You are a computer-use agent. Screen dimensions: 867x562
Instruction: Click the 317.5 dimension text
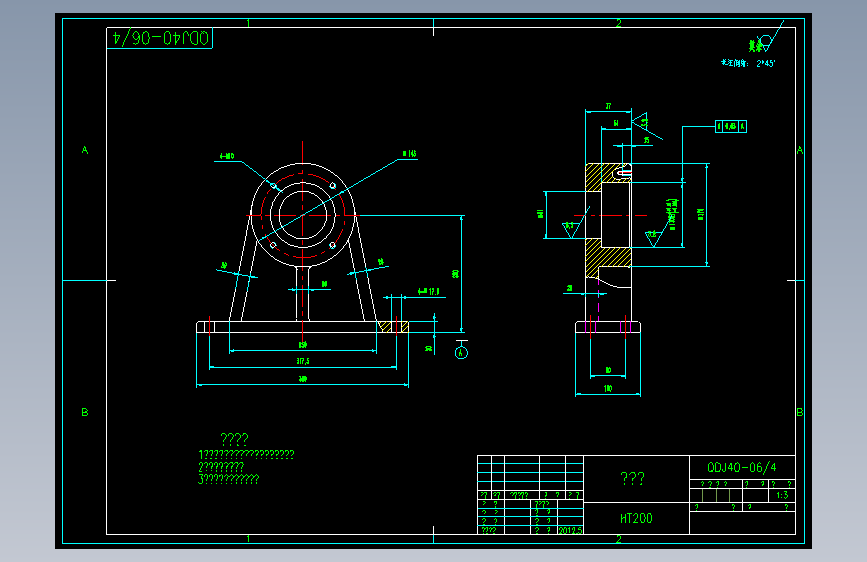(x=303, y=361)
